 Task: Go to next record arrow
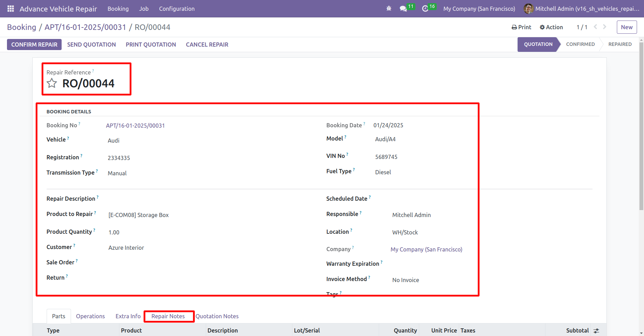(x=605, y=27)
